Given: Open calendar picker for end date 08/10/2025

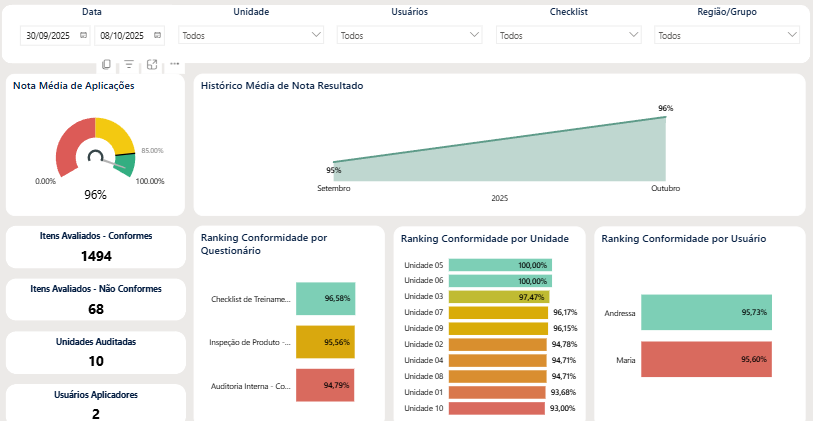Looking at the screenshot, I should pyautogui.click(x=156, y=35).
